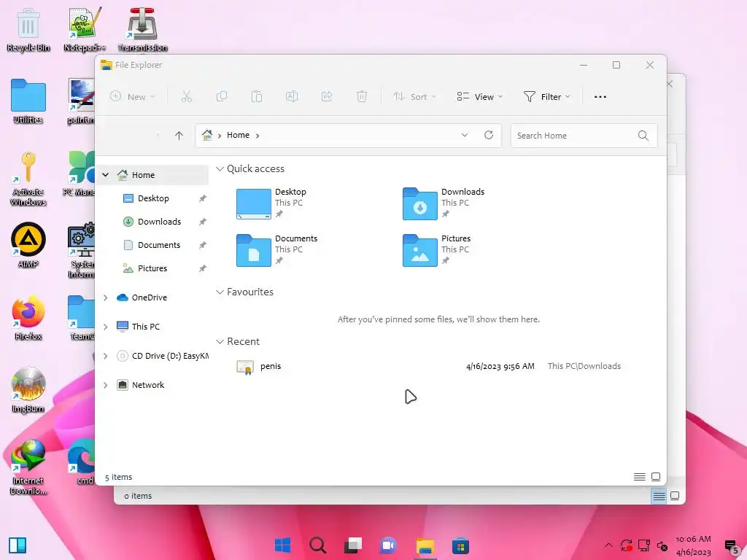Viewport: 747px width, 560px height.
Task: Open the Chat app on taskbar
Action: (388, 545)
